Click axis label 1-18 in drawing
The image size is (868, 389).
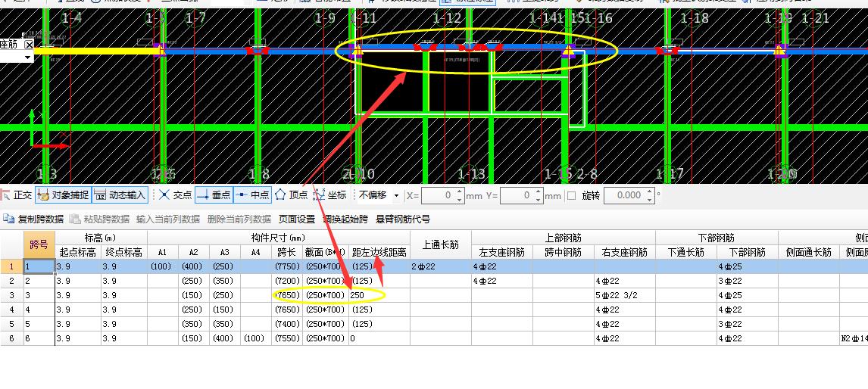[x=695, y=19]
